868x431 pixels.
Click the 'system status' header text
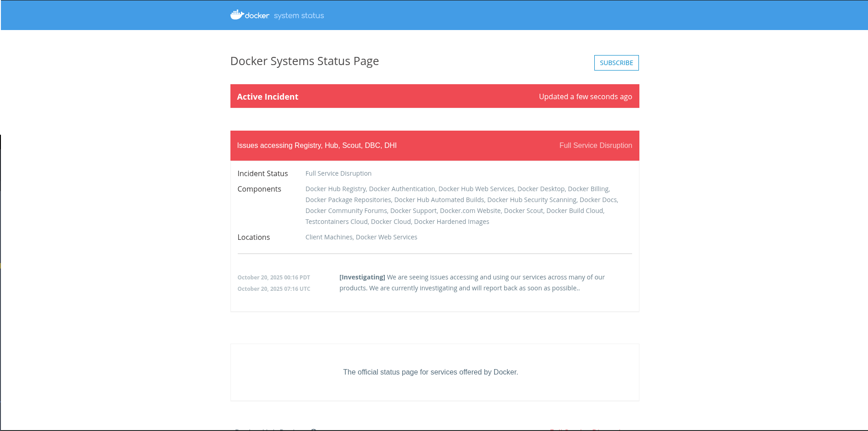(299, 15)
